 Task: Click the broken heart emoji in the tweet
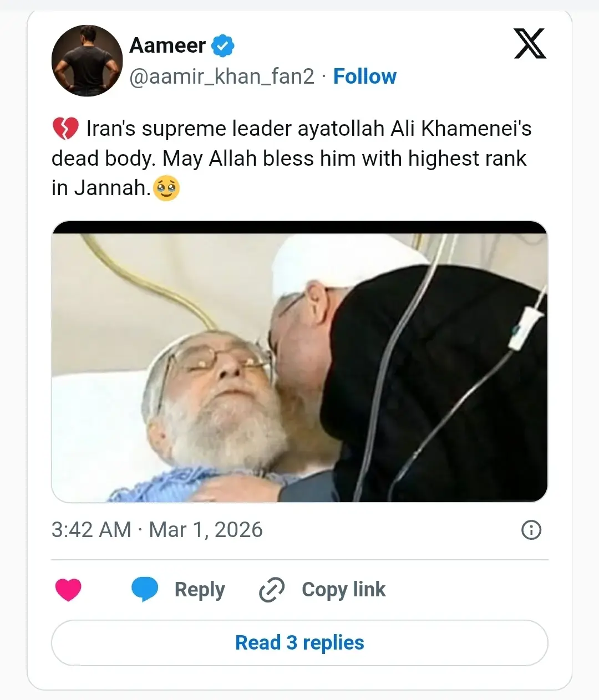tap(65, 129)
